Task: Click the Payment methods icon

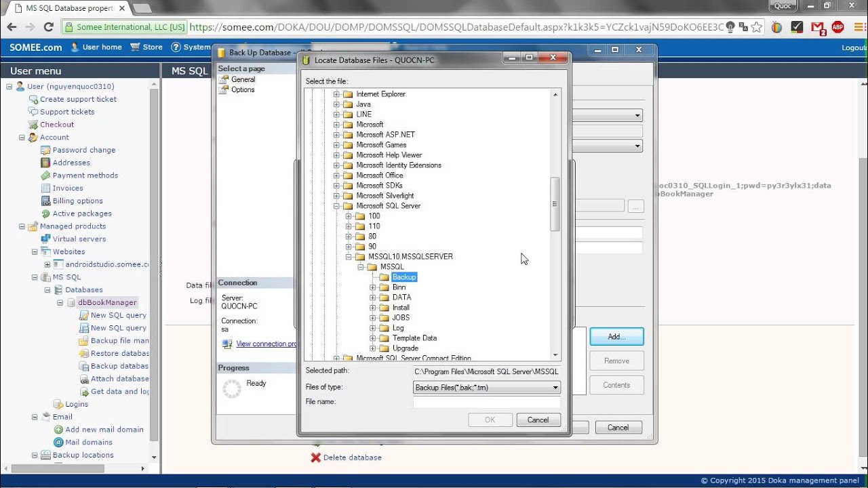Action: [45, 176]
